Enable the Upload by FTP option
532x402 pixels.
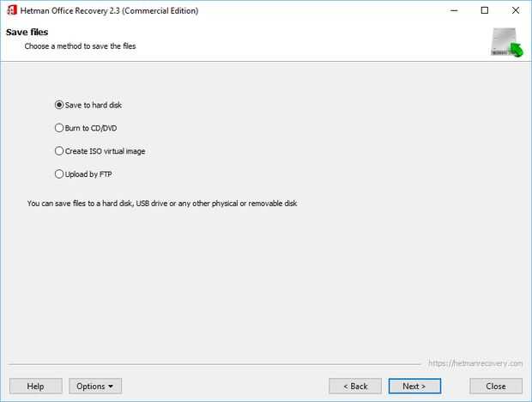59,174
